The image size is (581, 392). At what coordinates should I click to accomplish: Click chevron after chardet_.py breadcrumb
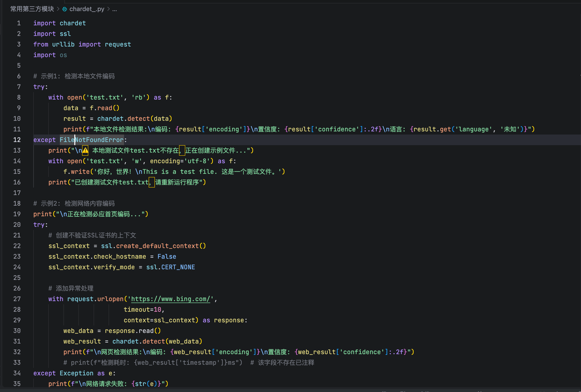tap(108, 9)
